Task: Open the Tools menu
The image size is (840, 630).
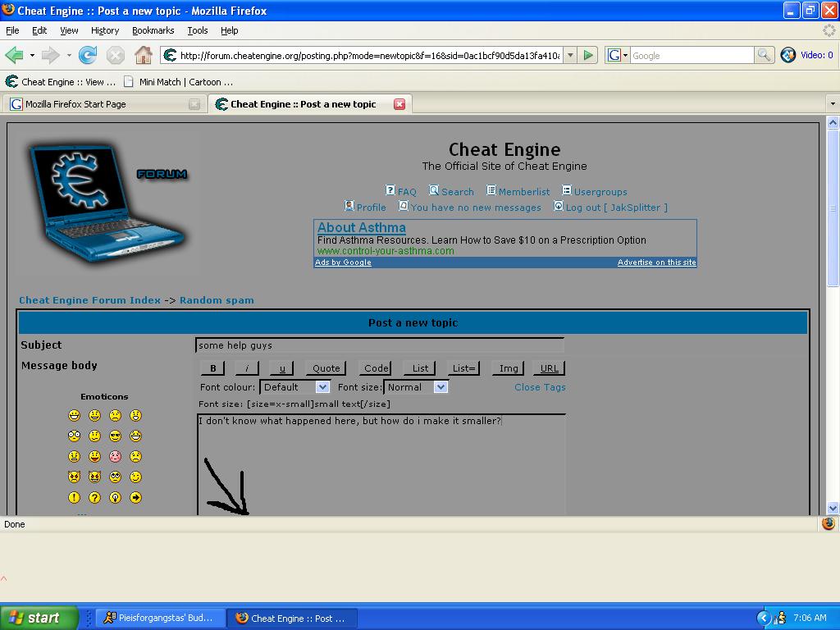Action: [198, 30]
